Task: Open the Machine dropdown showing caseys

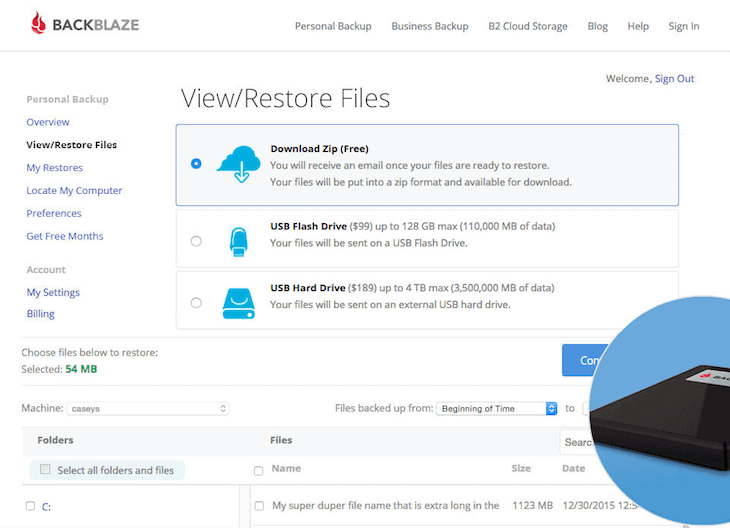Action: (x=148, y=408)
